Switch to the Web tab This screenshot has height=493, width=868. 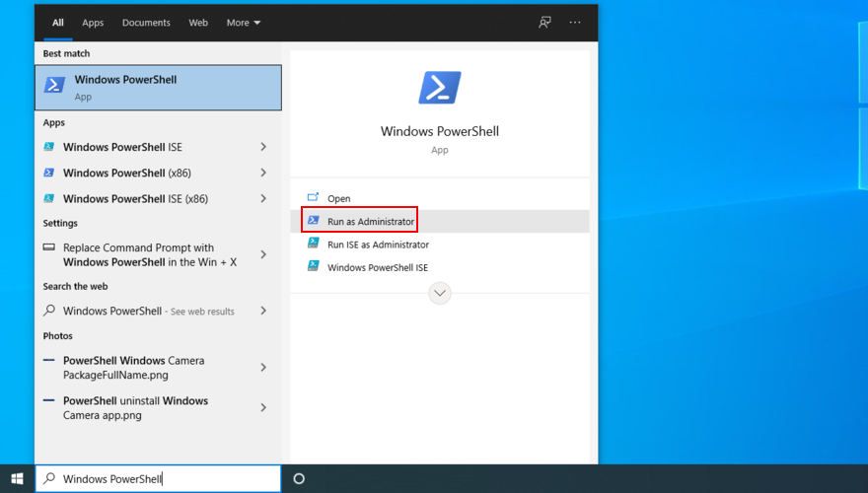(198, 23)
